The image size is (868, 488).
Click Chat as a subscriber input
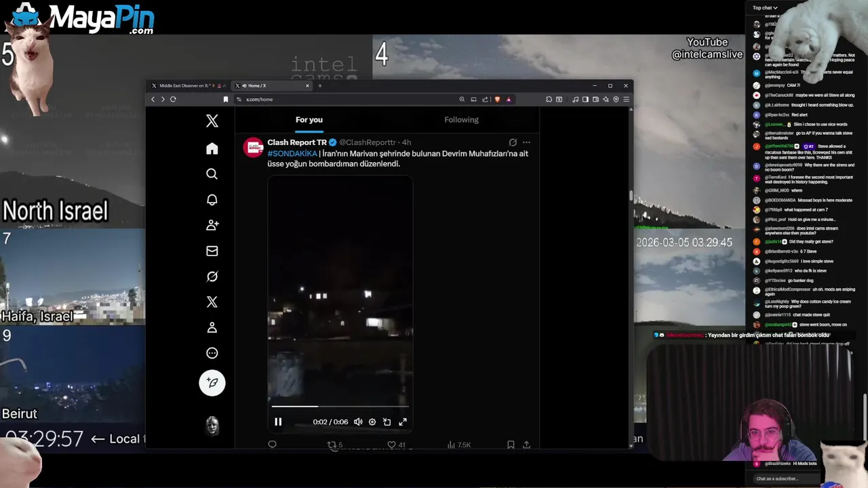tap(787, 479)
